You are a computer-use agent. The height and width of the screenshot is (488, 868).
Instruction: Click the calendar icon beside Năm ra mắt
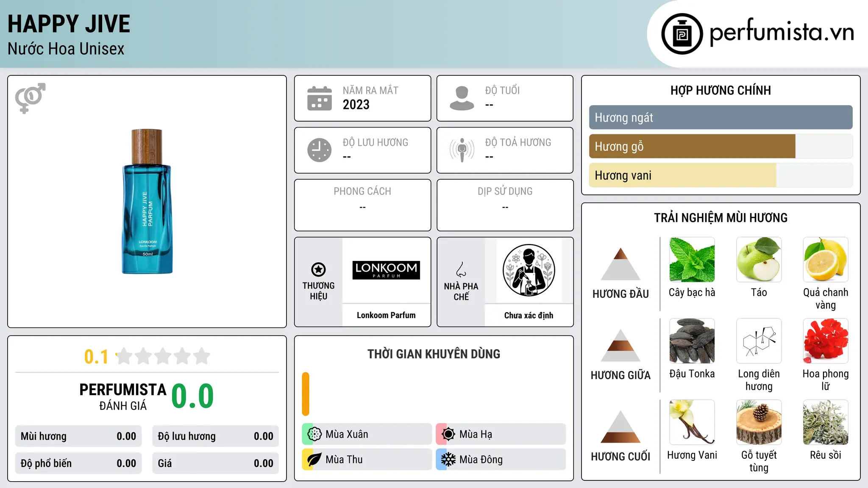(x=320, y=98)
